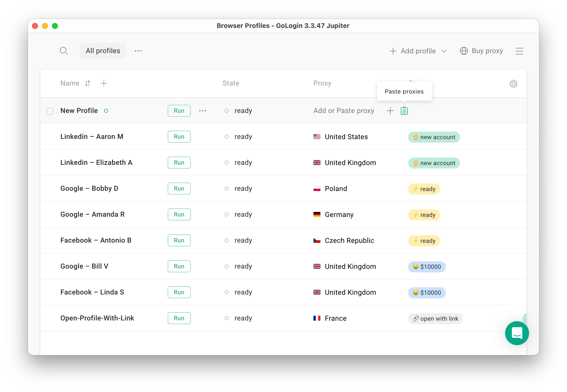Select the New Profile checkbox
Viewport: 567px width, 392px height.
50,111
